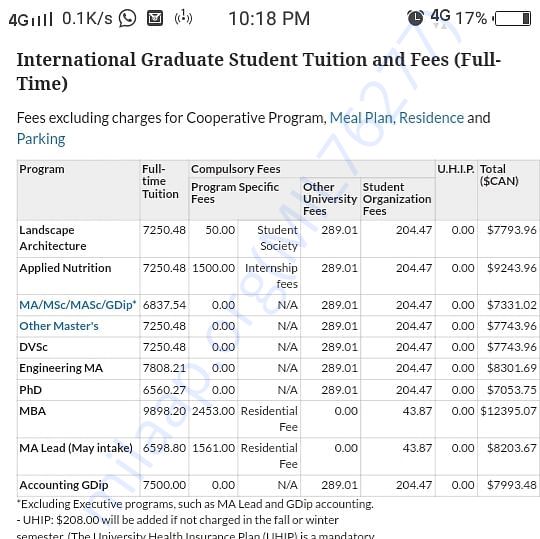Open the Parking link
This screenshot has height=539, width=540.
click(41, 139)
